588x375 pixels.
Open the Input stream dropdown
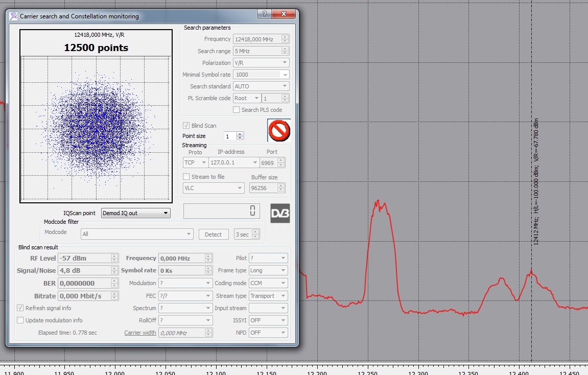click(269, 308)
